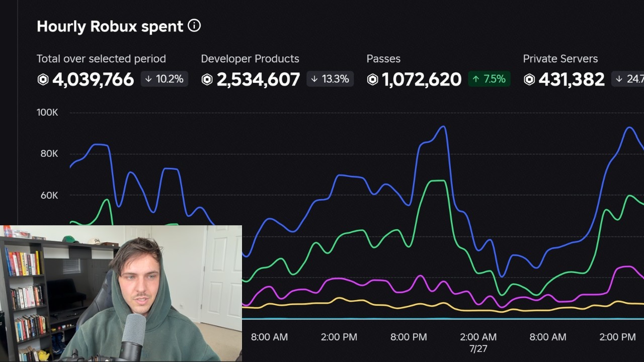Click the Robux icon next to 4,039,766
644x362 pixels.
point(43,79)
